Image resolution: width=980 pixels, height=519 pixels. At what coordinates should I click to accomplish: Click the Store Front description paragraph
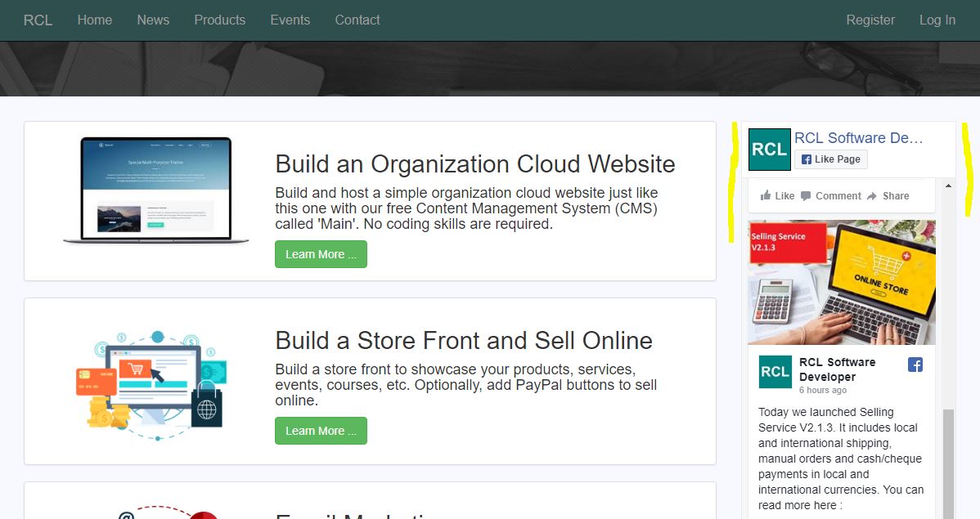pos(466,385)
